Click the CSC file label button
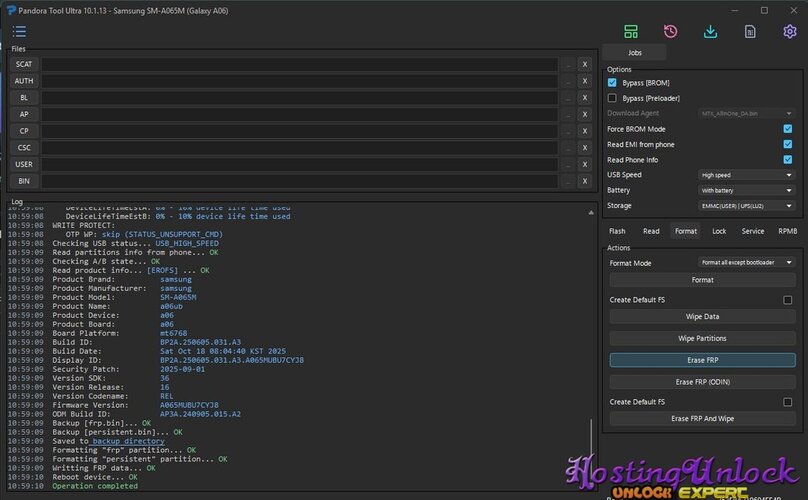Screen dimensions: 808x500 (x=24, y=148)
